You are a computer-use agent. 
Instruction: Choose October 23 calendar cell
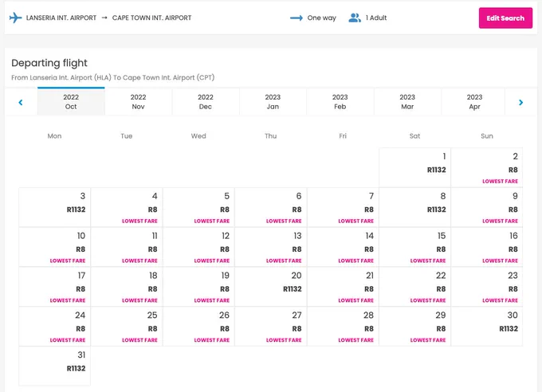[487, 287]
